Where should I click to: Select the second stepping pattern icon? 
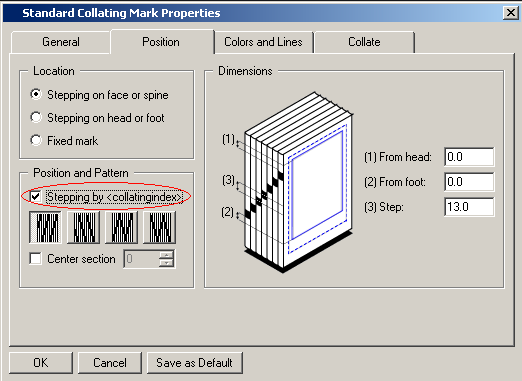83,227
